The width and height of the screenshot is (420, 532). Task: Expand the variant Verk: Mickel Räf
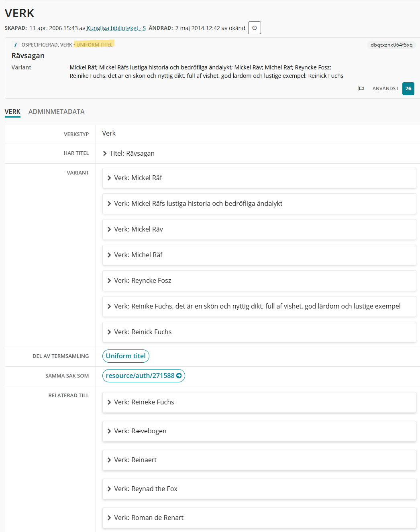coord(259,178)
